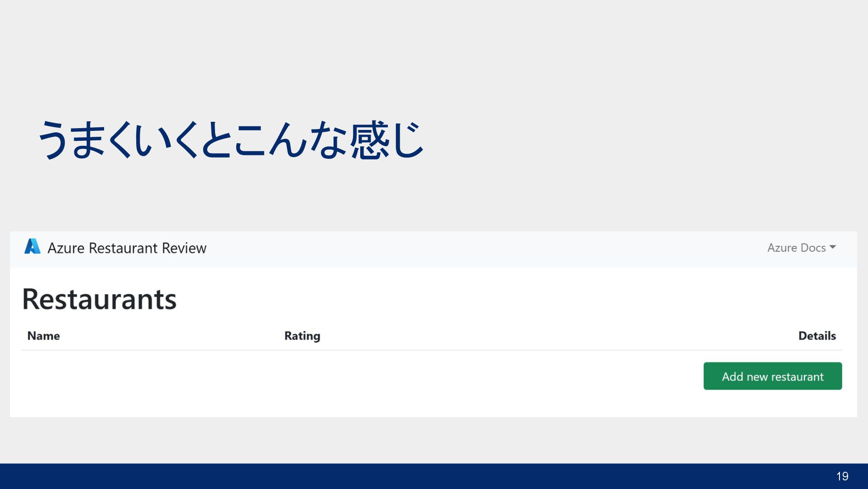
Task: Select the Details column header
Action: pyautogui.click(x=817, y=336)
